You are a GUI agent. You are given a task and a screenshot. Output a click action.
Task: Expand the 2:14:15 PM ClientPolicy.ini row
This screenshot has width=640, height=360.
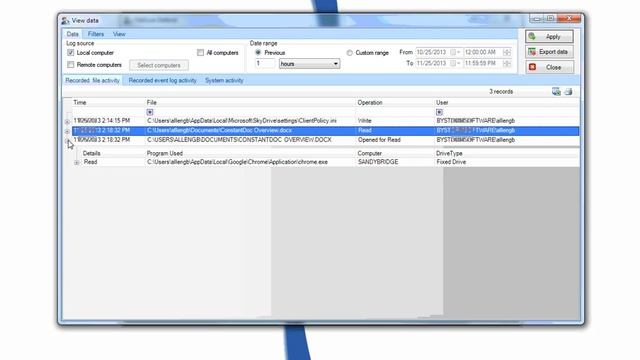point(67,122)
